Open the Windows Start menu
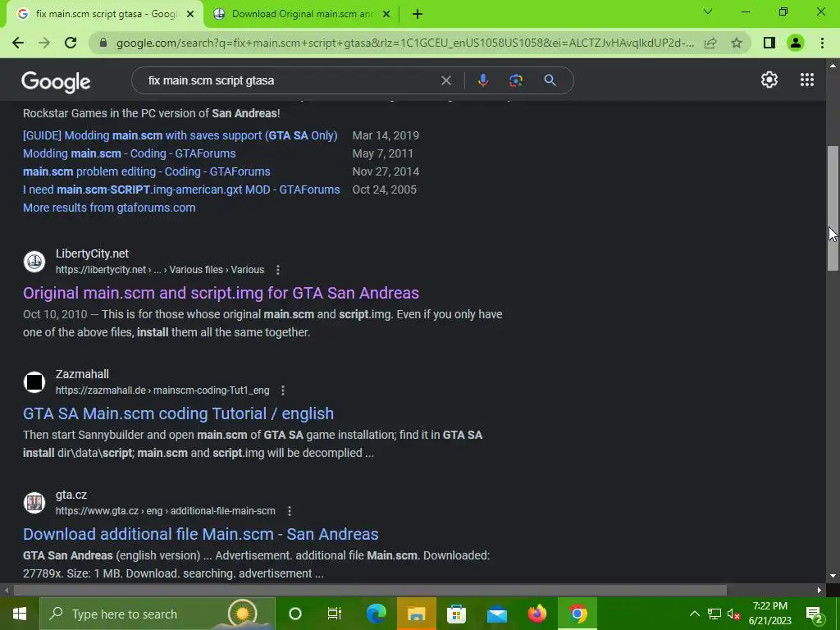The image size is (840, 630). (x=20, y=614)
